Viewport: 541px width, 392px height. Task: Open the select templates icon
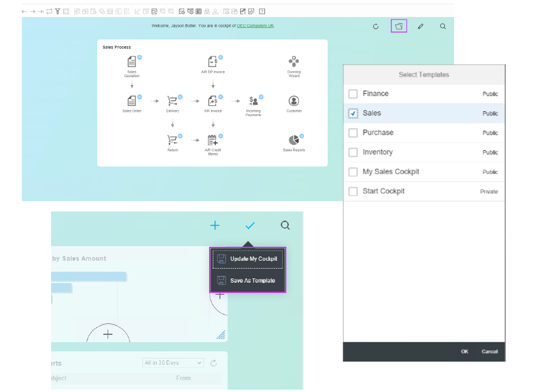(399, 26)
